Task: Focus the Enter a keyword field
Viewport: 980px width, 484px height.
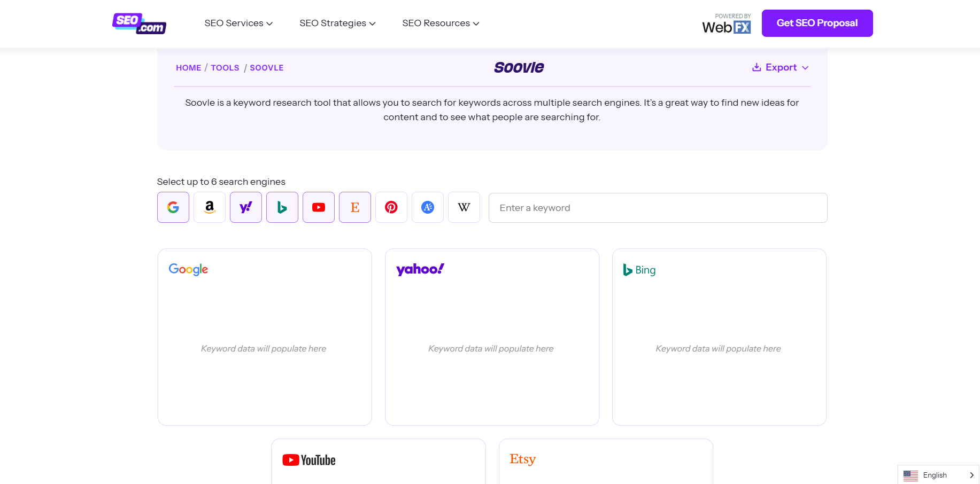Action: 658,208
